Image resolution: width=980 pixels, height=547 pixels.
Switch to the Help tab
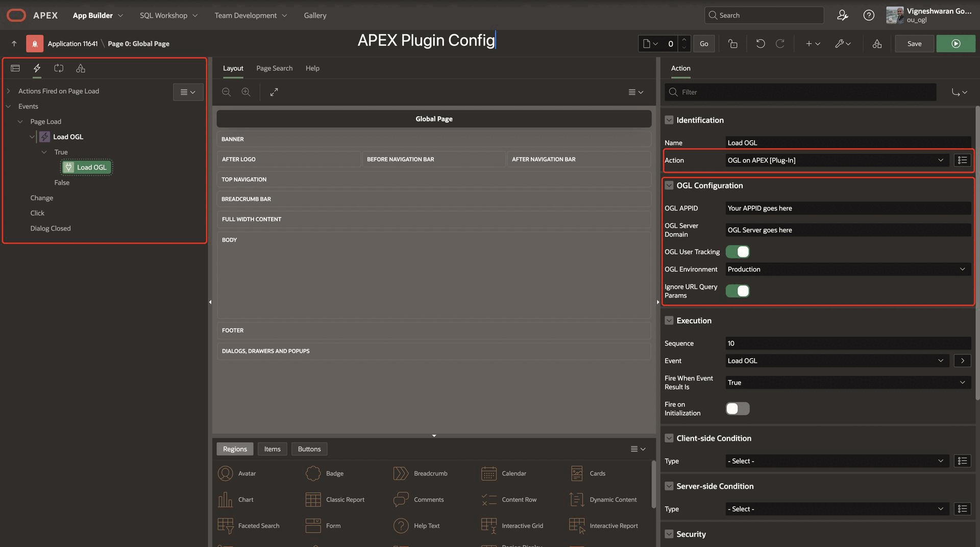[312, 68]
